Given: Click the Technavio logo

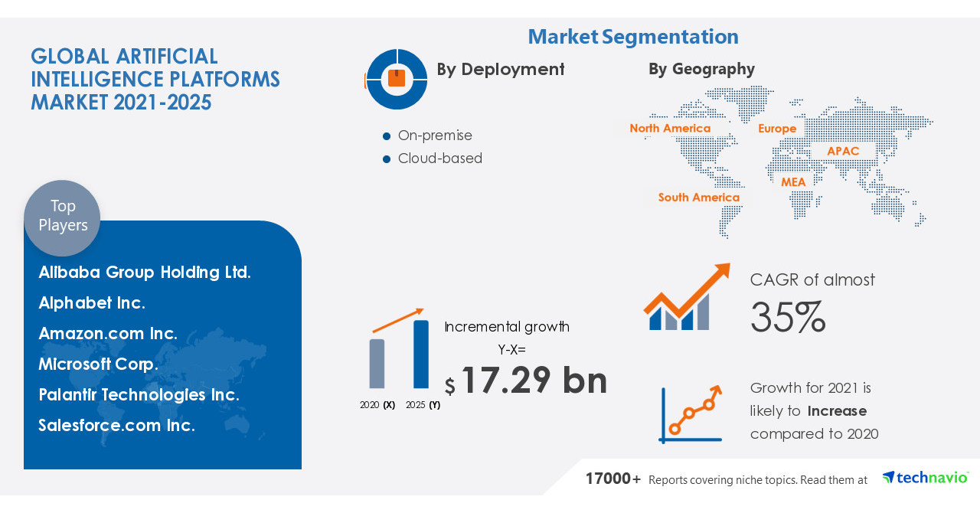Looking at the screenshot, I should coord(925,478).
